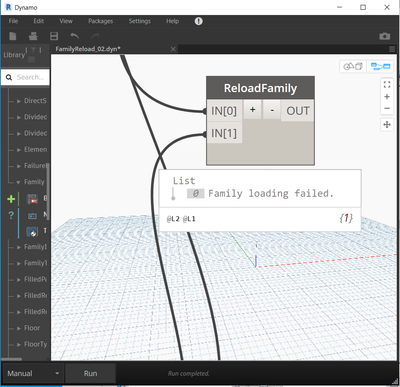This screenshot has height=387, width=400.
Task: Click the library Search field
Action: (x=25, y=77)
